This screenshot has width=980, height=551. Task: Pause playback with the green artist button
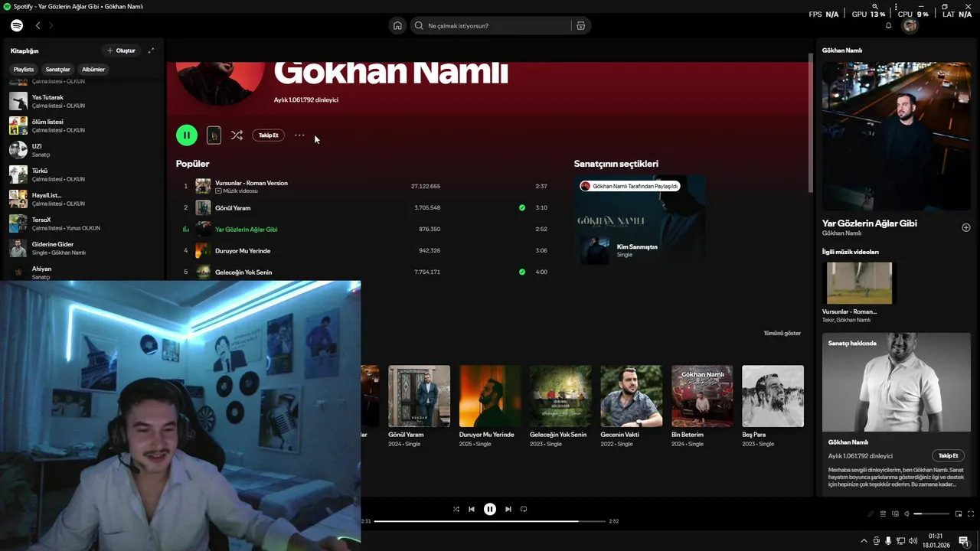[187, 135]
